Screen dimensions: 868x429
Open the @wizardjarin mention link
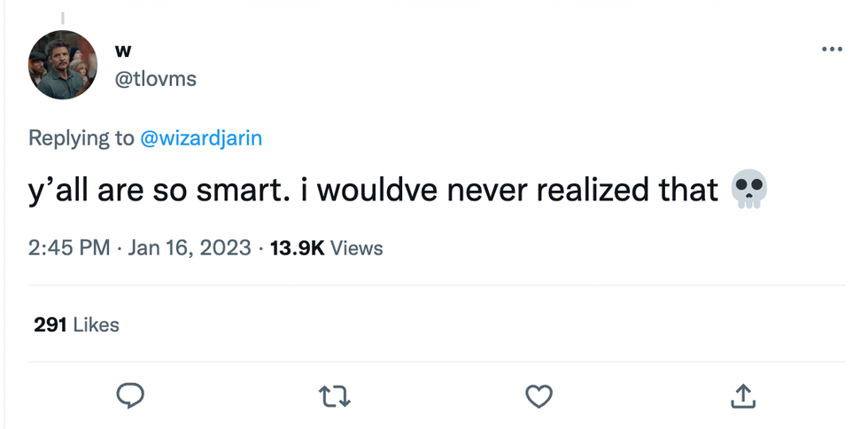click(201, 138)
